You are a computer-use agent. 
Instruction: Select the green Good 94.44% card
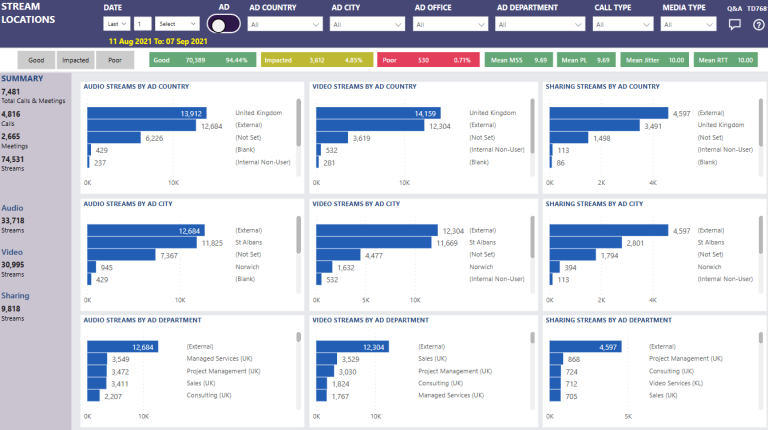point(202,60)
